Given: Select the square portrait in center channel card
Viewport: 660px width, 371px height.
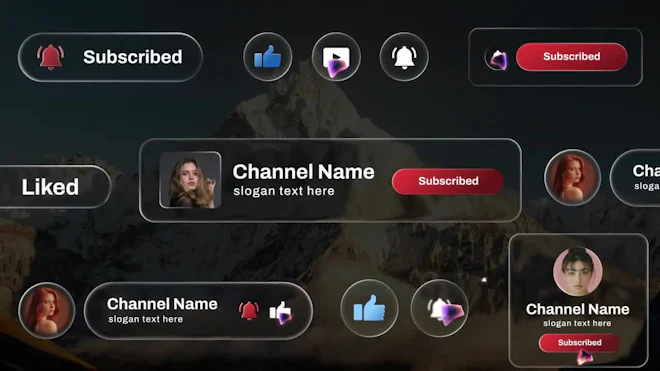Looking at the screenshot, I should click(x=190, y=180).
